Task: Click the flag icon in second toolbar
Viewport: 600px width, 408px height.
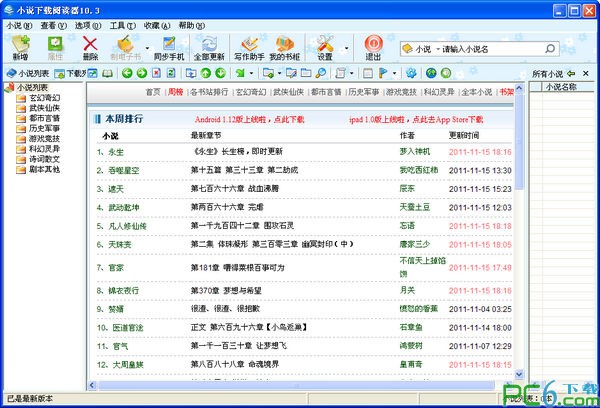Action: click(383, 73)
